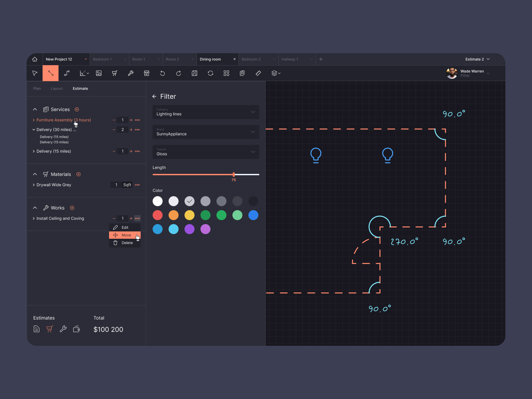This screenshot has width=532, height=399.
Task: Open the Category dropdown showing Lighting lines
Action: (x=205, y=112)
